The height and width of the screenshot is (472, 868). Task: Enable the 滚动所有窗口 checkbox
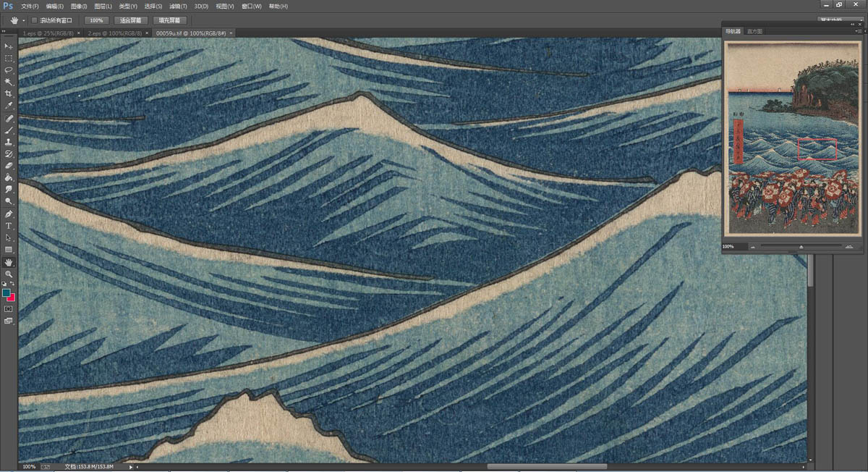[x=35, y=20]
